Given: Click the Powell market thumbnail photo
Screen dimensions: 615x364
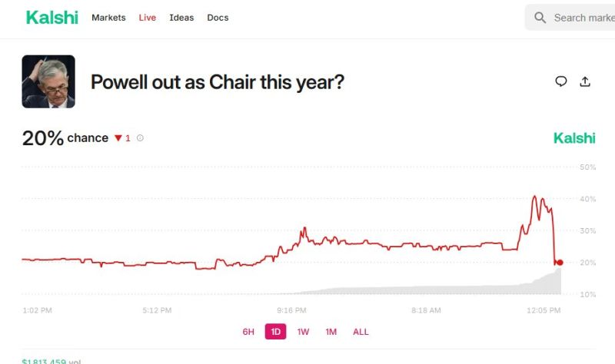Looking at the screenshot, I should pos(48,81).
